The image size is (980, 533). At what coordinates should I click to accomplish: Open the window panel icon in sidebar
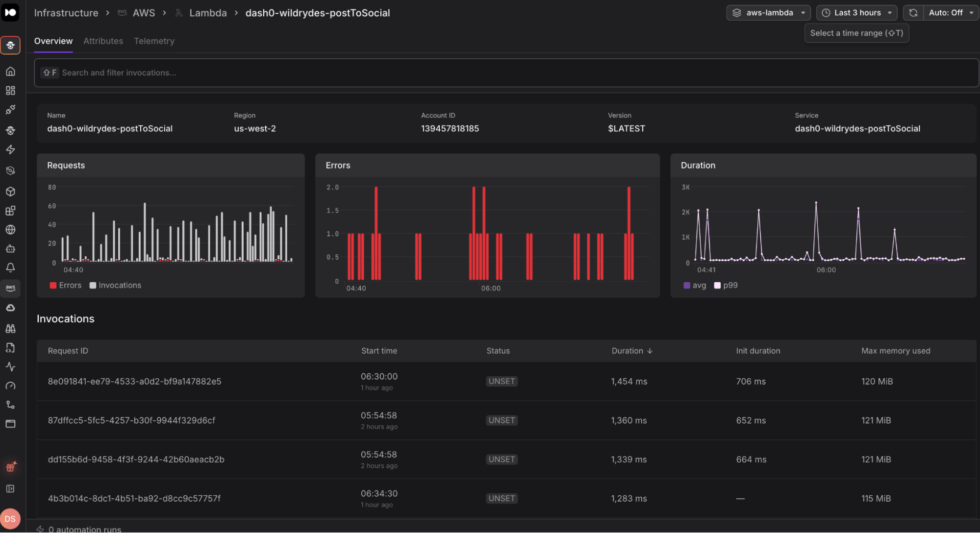pyautogui.click(x=10, y=424)
